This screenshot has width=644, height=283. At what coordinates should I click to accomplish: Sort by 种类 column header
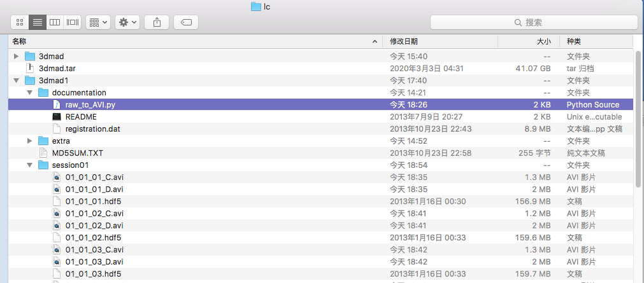coord(597,41)
